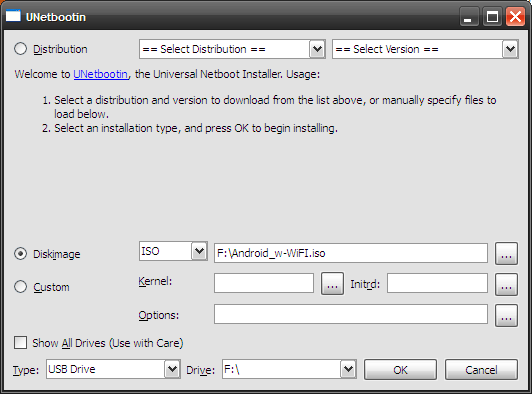Open the Type USB Drive dropdown
Viewport: 532px width, 394px height.
point(113,369)
